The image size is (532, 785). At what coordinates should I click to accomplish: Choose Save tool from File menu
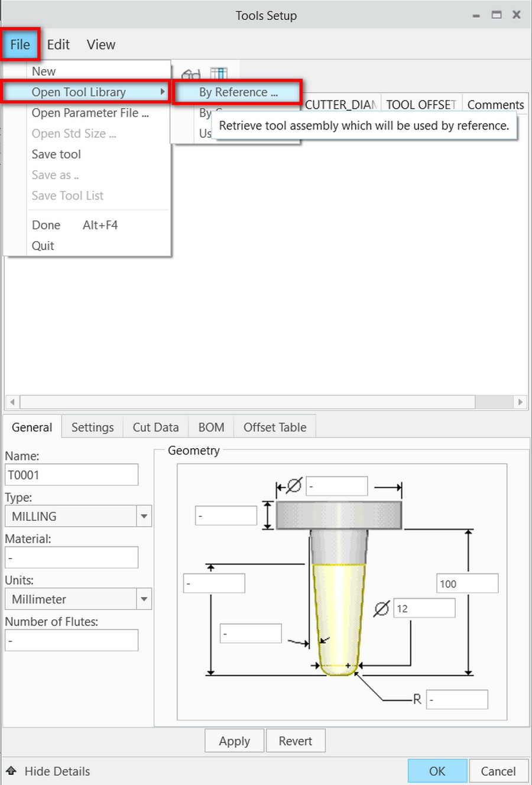[x=56, y=154]
